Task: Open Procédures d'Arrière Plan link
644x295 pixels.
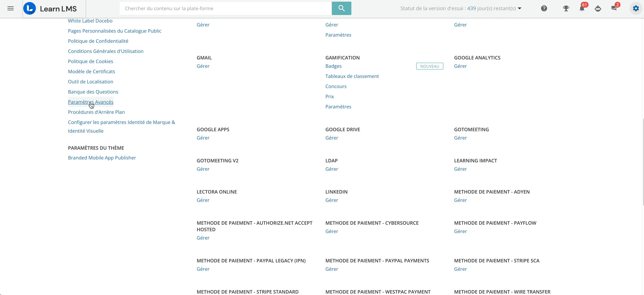Action: point(96,112)
